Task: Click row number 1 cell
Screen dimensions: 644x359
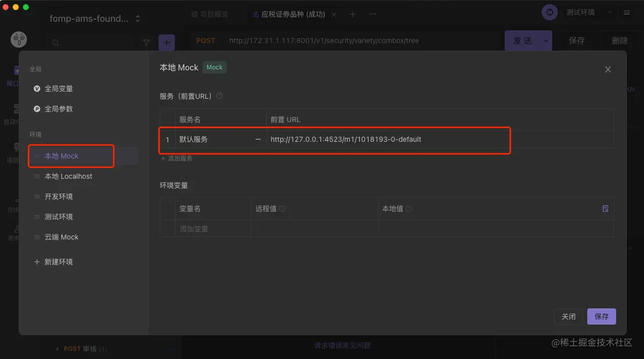Action: [x=167, y=139]
